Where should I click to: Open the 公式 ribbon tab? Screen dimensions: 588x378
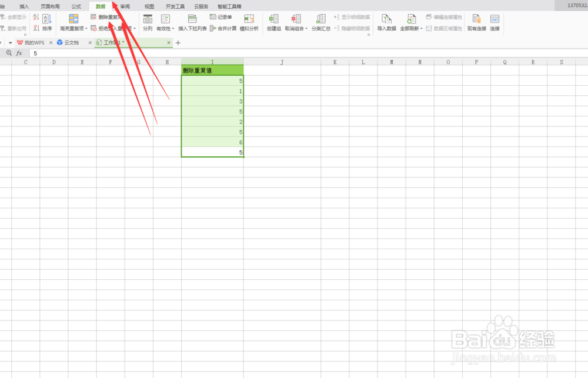[76, 6]
